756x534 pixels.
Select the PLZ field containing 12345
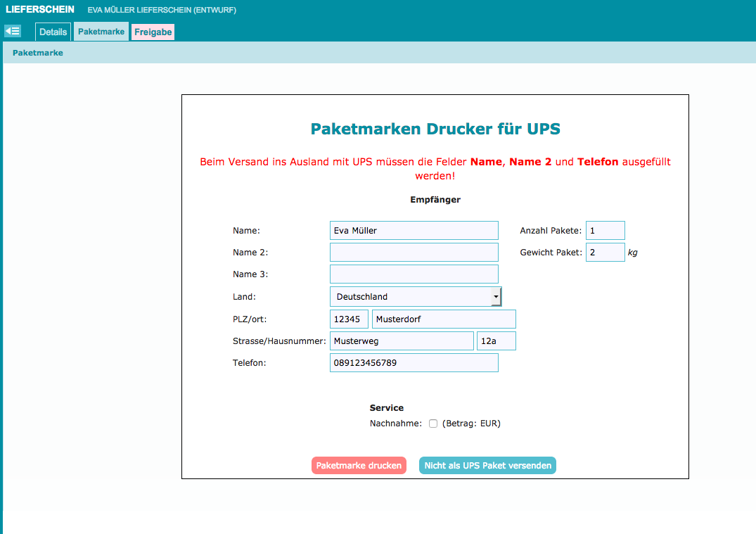point(349,319)
